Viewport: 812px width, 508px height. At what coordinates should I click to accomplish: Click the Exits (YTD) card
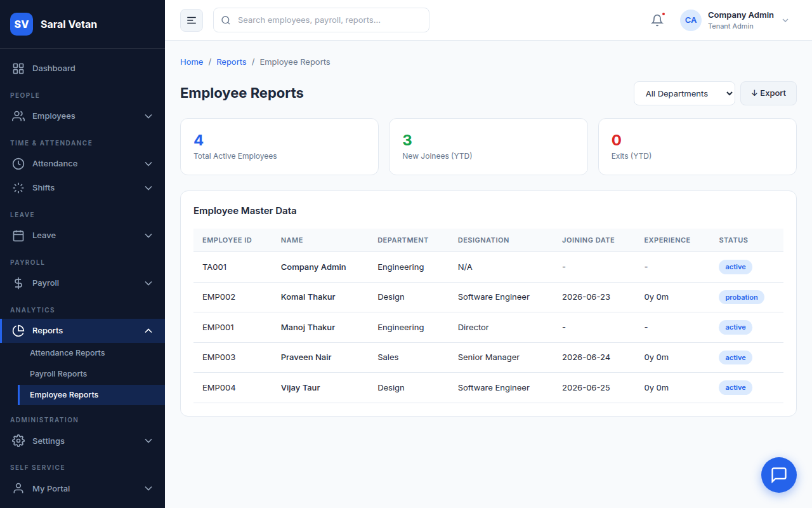tap(697, 147)
